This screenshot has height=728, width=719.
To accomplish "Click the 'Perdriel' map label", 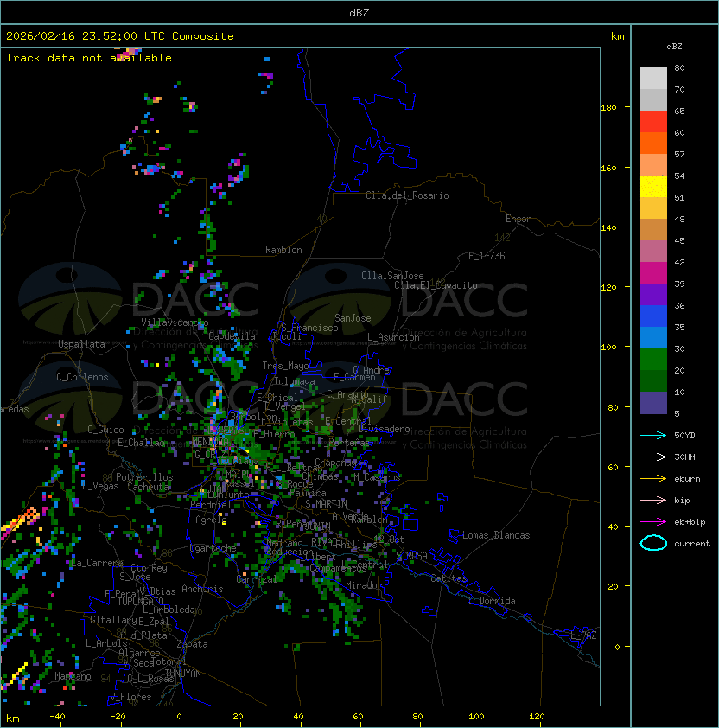I will click(x=211, y=505).
